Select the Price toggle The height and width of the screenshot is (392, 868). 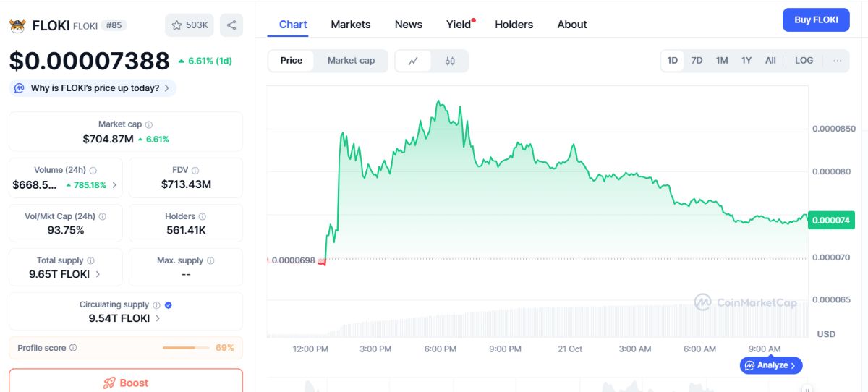(x=292, y=61)
